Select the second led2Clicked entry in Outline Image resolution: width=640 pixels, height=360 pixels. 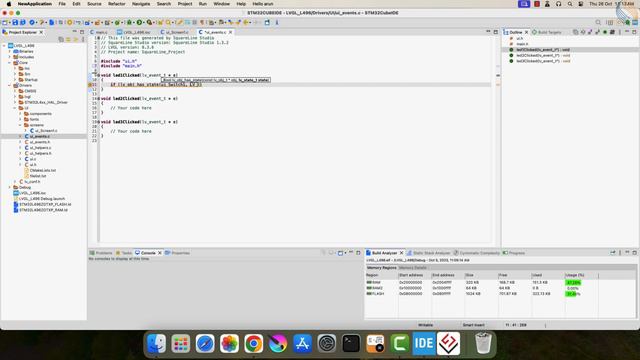pyautogui.click(x=543, y=55)
